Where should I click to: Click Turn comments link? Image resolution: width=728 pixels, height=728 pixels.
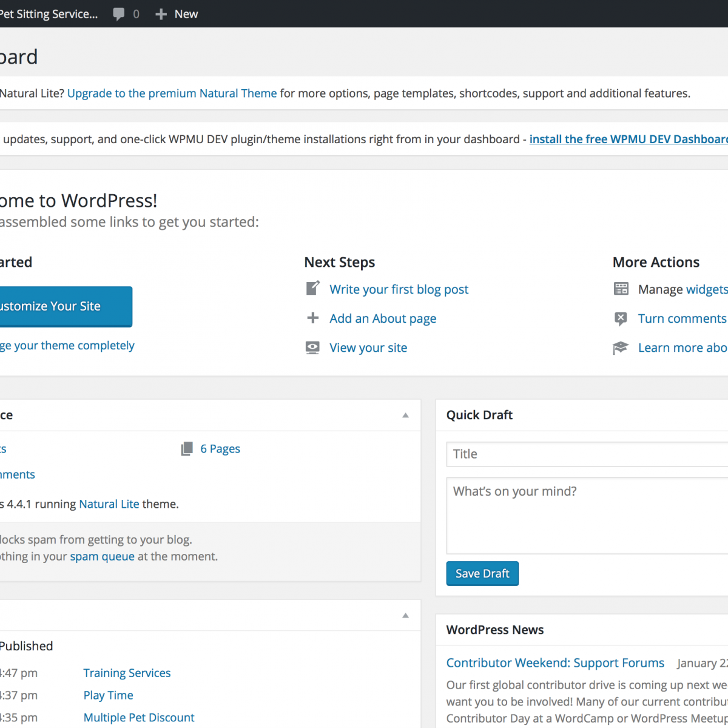click(x=683, y=318)
